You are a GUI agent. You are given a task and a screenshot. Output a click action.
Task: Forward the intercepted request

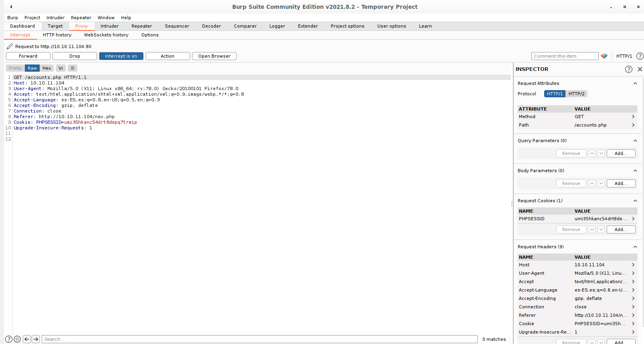coord(28,56)
